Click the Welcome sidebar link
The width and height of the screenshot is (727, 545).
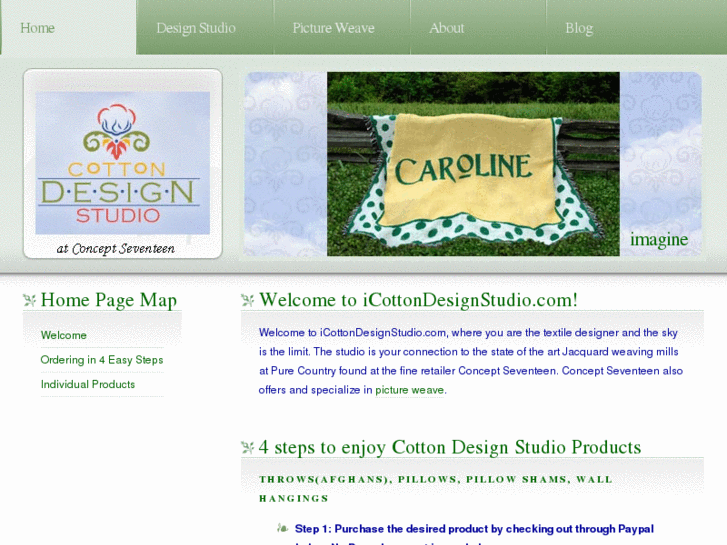coord(64,335)
